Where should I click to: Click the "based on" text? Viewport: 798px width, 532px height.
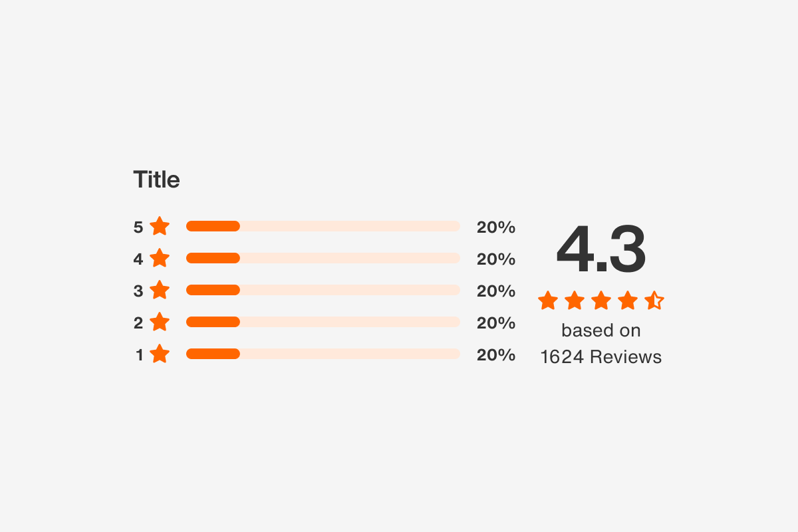click(x=601, y=331)
